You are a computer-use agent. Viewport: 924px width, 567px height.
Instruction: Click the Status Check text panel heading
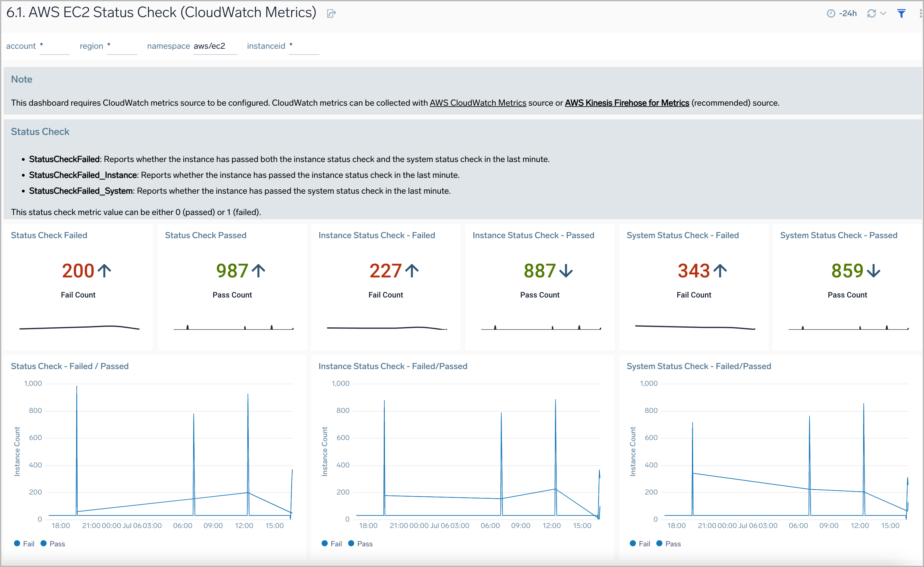point(40,132)
